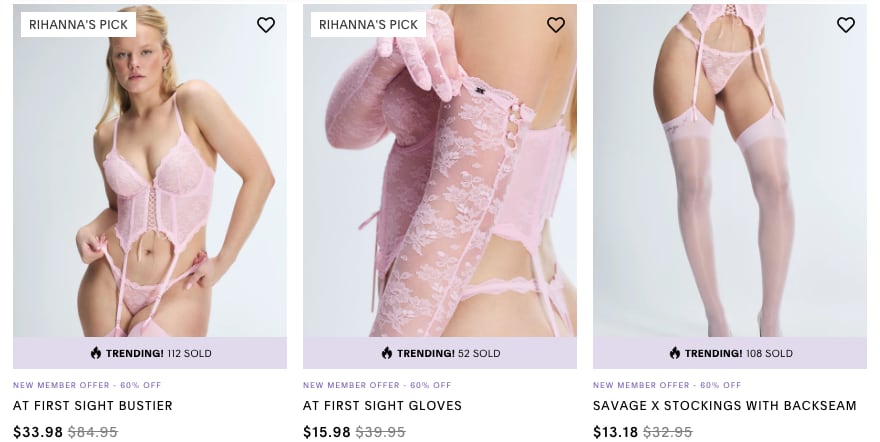Favorite the Stockings with Backseam heart icon
880x442 pixels.
point(846,25)
